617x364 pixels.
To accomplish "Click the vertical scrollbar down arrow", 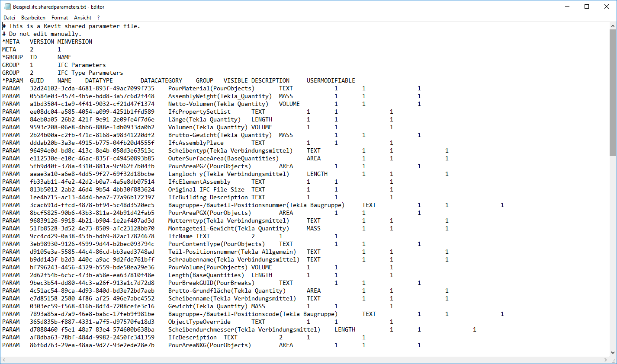I will click(x=613, y=353).
